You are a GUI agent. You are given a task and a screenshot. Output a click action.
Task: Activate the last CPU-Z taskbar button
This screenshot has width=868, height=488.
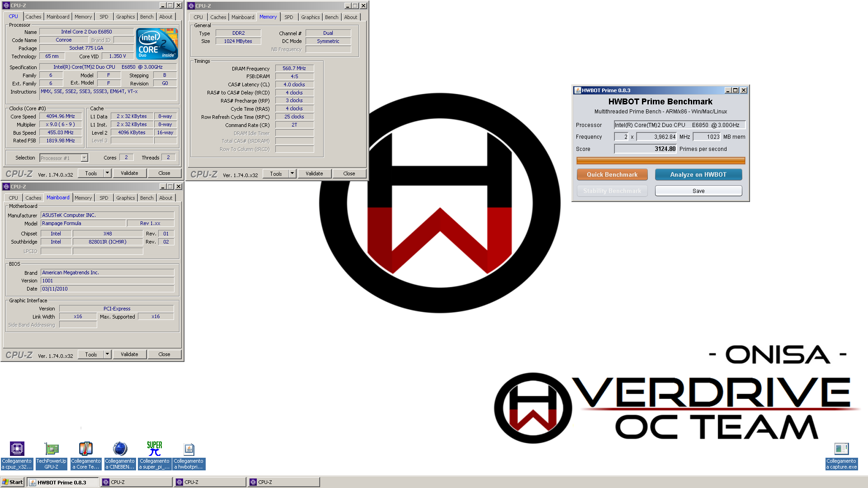(x=284, y=482)
